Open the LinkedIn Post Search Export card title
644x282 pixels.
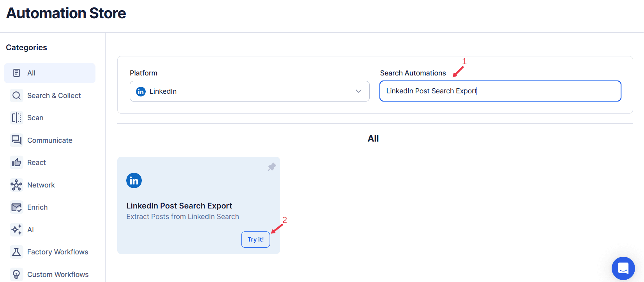179,205
